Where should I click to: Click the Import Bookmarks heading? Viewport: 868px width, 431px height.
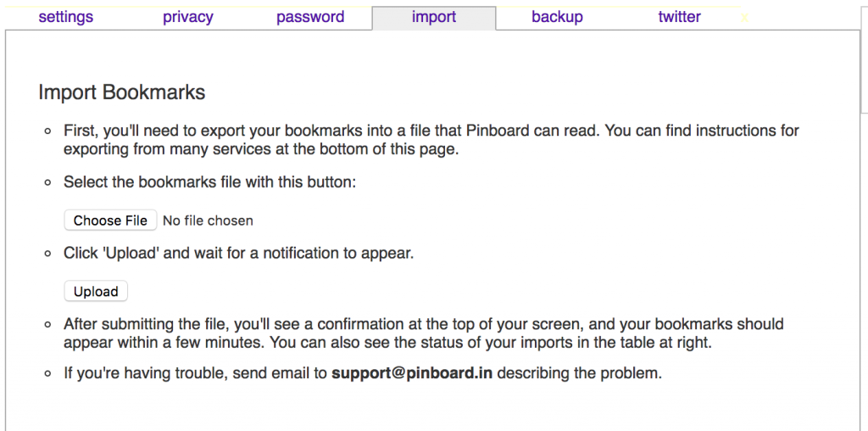122,92
